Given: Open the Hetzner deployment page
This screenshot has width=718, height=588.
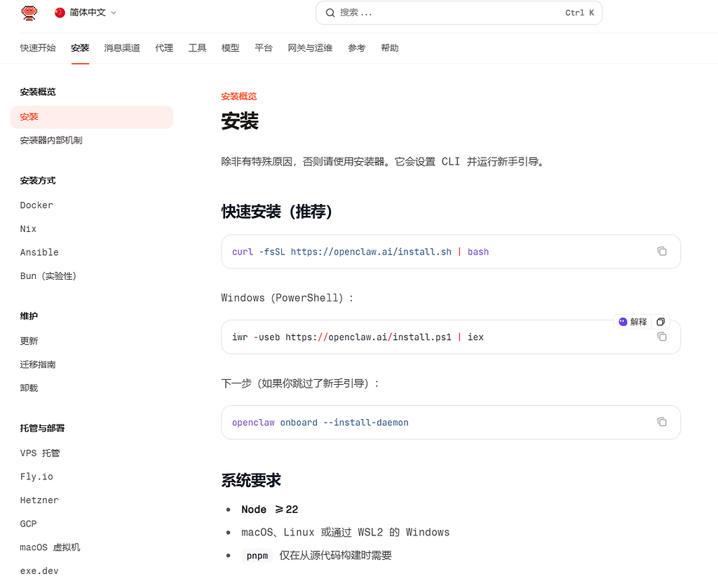Looking at the screenshot, I should [39, 500].
